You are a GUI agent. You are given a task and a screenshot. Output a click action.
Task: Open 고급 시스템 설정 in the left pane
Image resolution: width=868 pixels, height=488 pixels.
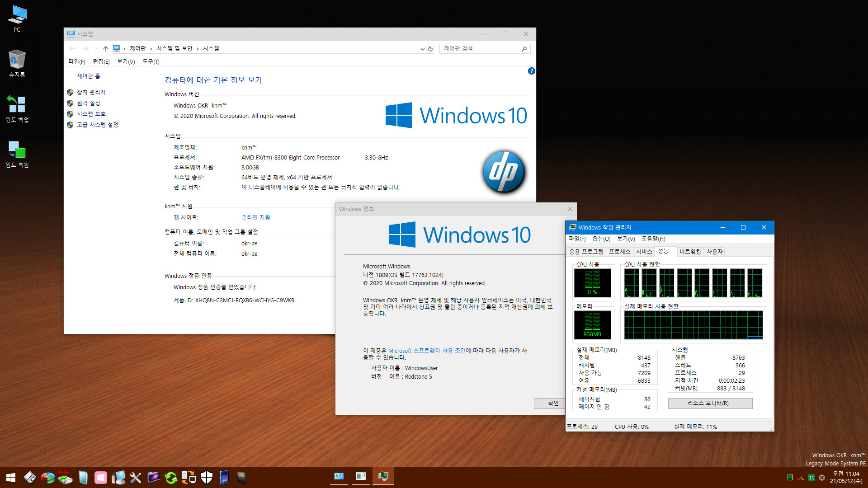(97, 125)
